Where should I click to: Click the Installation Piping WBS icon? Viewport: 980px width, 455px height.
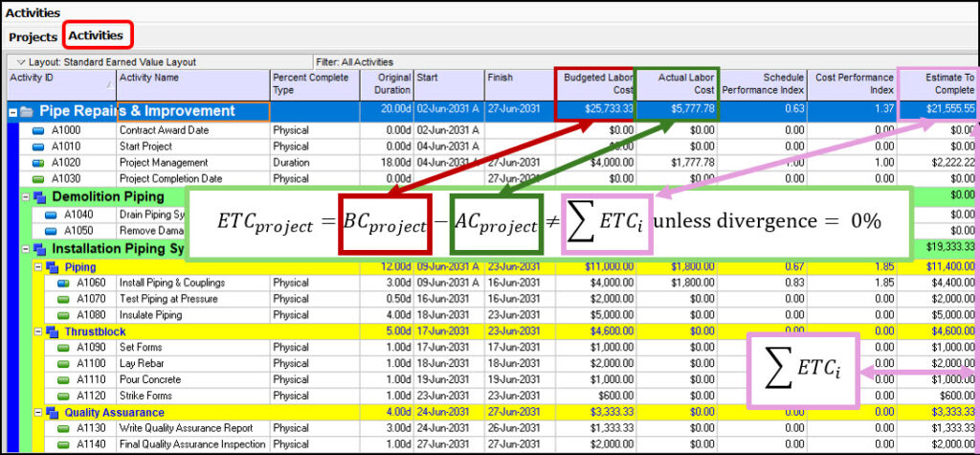[39, 249]
